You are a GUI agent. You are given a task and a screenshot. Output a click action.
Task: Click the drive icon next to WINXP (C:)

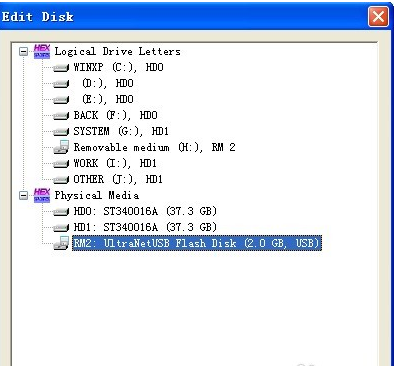61,68
